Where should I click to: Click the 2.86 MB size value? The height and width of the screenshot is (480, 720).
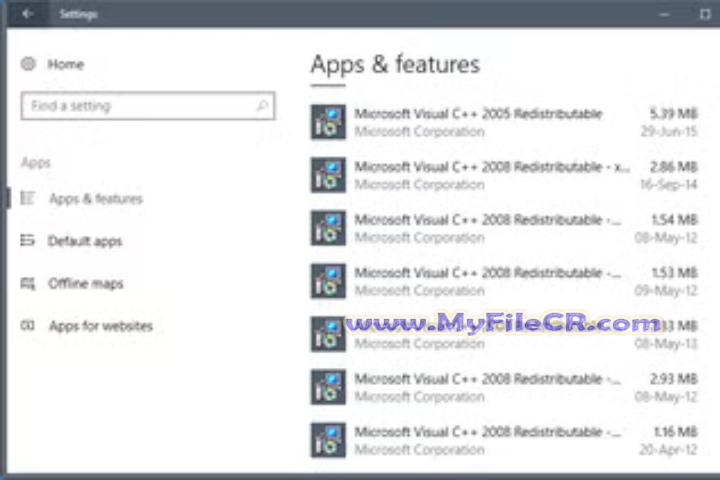point(674,166)
